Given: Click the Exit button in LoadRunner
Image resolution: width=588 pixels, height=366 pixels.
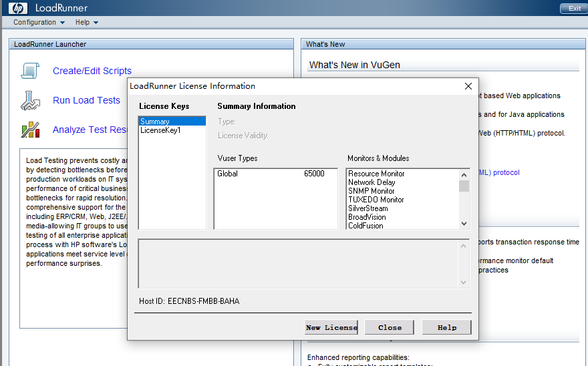Looking at the screenshot, I should tap(574, 8).
